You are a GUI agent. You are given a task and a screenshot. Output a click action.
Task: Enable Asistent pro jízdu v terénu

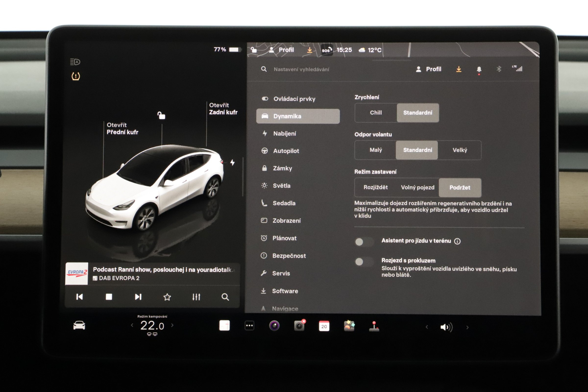point(364,242)
